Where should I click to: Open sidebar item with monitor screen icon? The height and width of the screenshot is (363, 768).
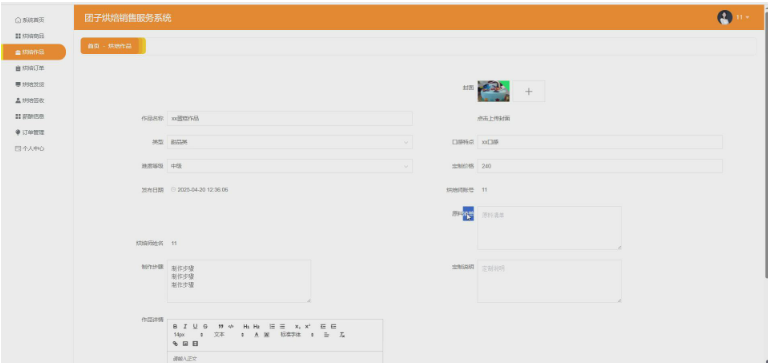click(30, 84)
